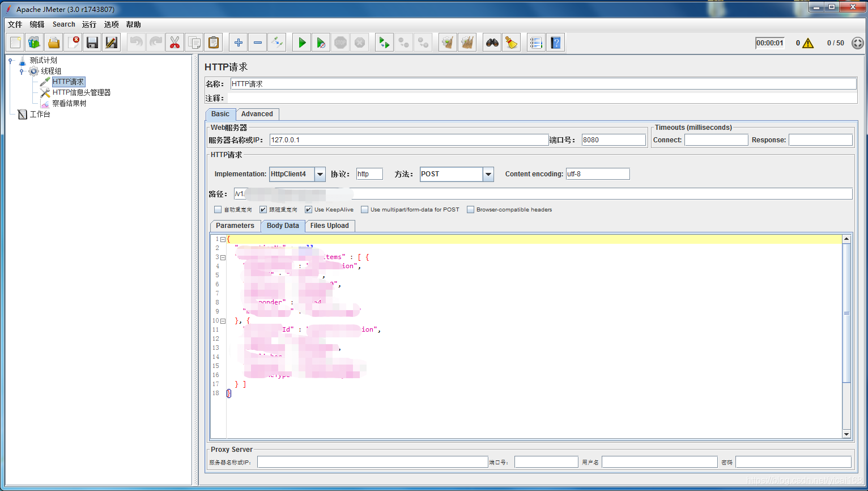Click the Copy icon in toolbar
The width and height of the screenshot is (868, 491).
pyautogui.click(x=194, y=43)
